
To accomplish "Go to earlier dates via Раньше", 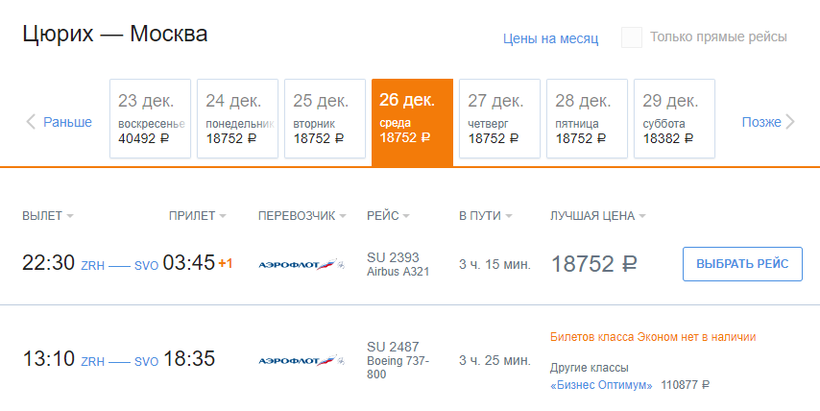I will (x=68, y=122).
